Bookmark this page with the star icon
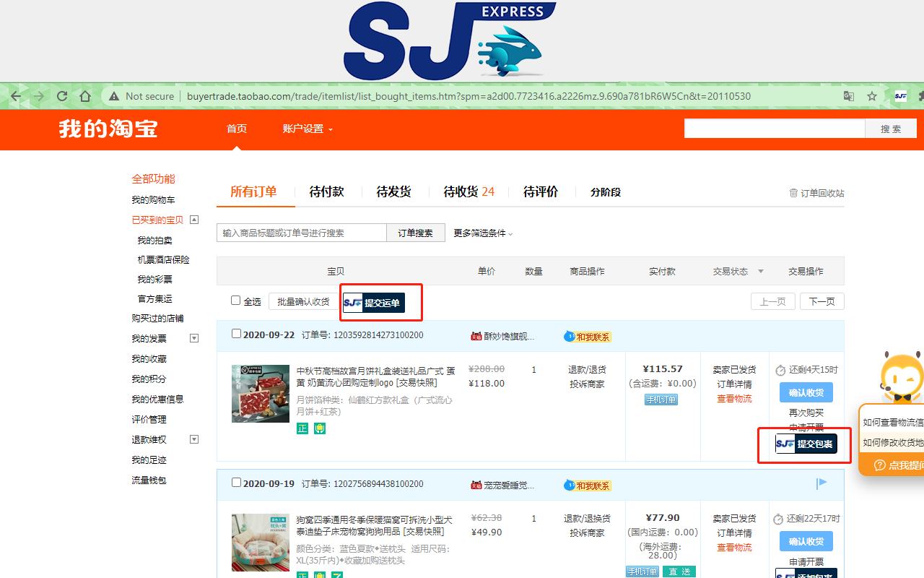The image size is (924, 578). coord(872,96)
